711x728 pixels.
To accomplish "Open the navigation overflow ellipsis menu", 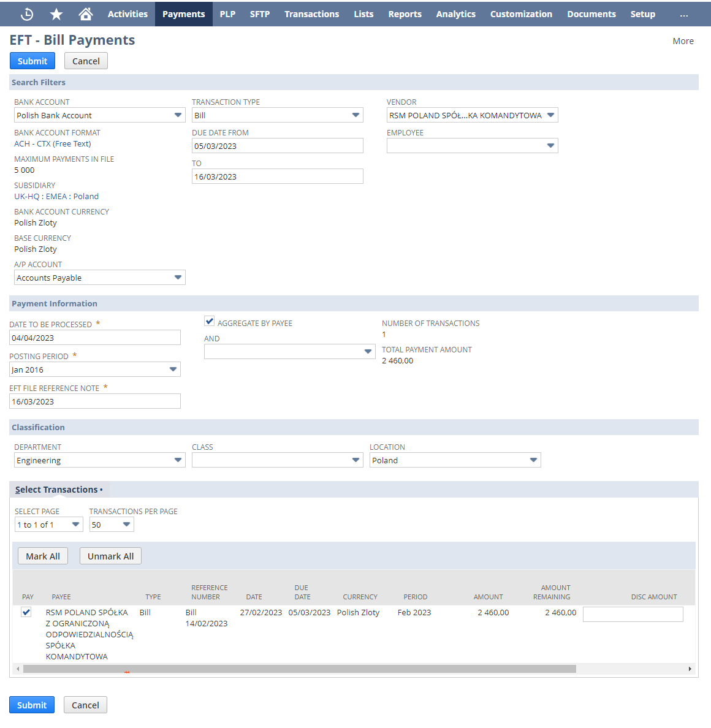I will [683, 14].
